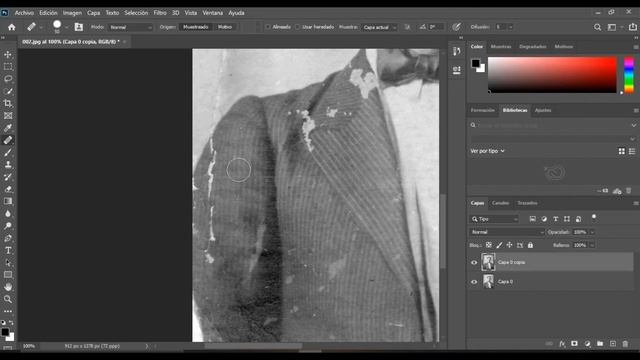This screenshot has width=640, height=360.
Task: Select the Healing Brush tool in toolbar
Action: [x=8, y=140]
